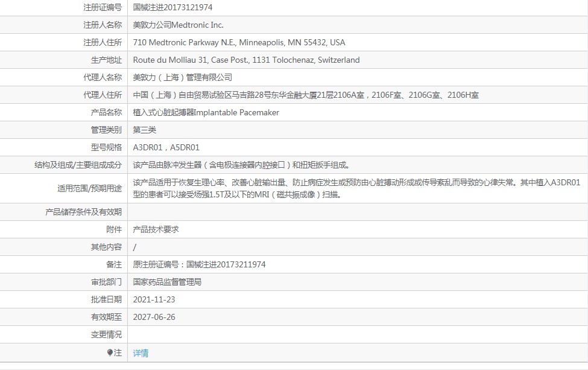Select registrant name 美敦力公司Medtronic Inc.
Image resolution: width=588 pixels, height=370 pixels.
(x=178, y=25)
